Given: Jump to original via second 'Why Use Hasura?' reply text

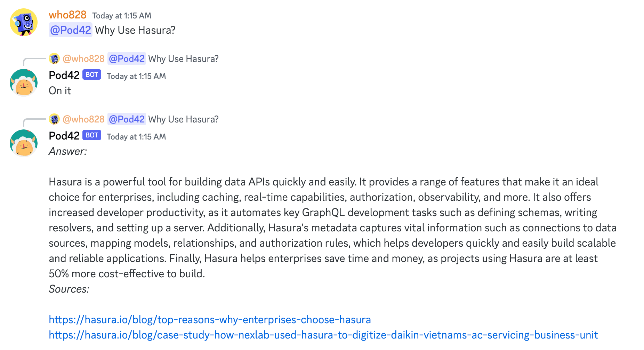Looking at the screenshot, I should click(183, 119).
